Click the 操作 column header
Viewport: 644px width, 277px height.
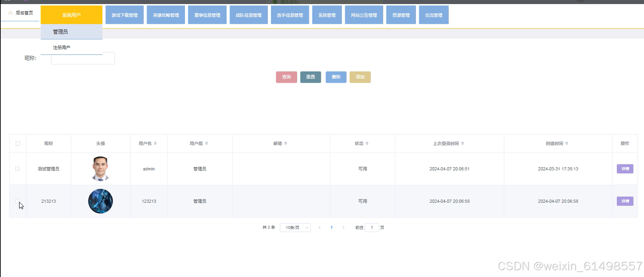click(625, 143)
